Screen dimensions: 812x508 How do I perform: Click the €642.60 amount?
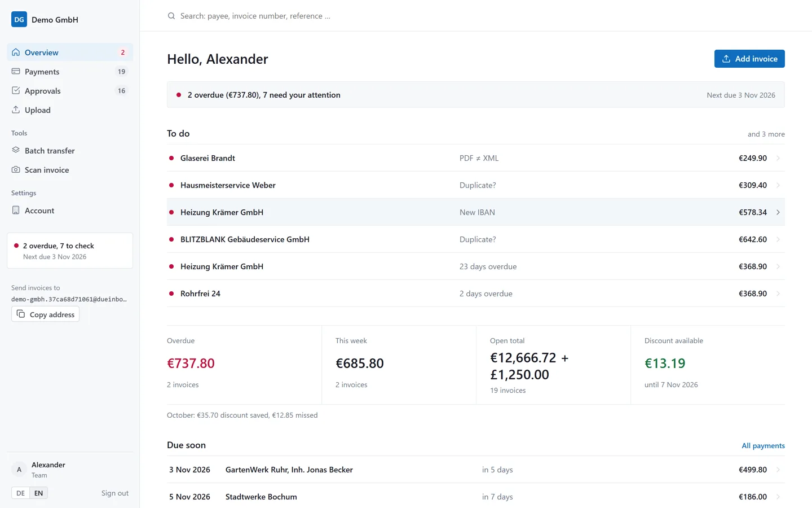753,239
